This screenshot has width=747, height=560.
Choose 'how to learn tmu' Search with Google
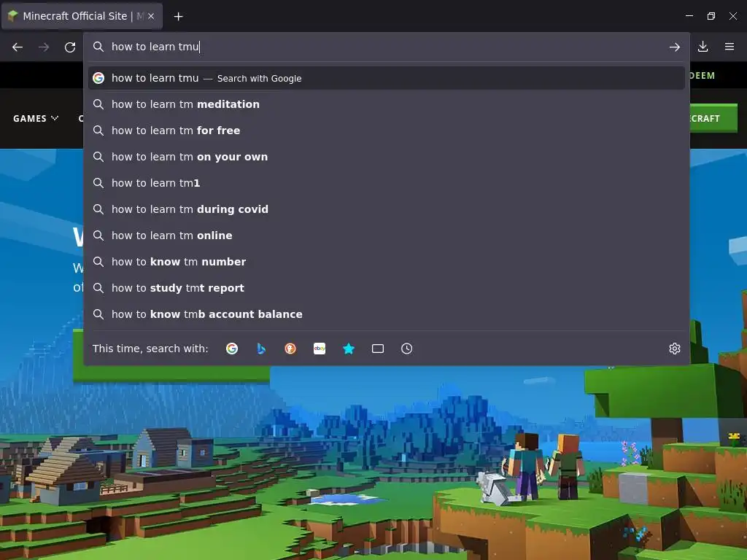tap(387, 78)
